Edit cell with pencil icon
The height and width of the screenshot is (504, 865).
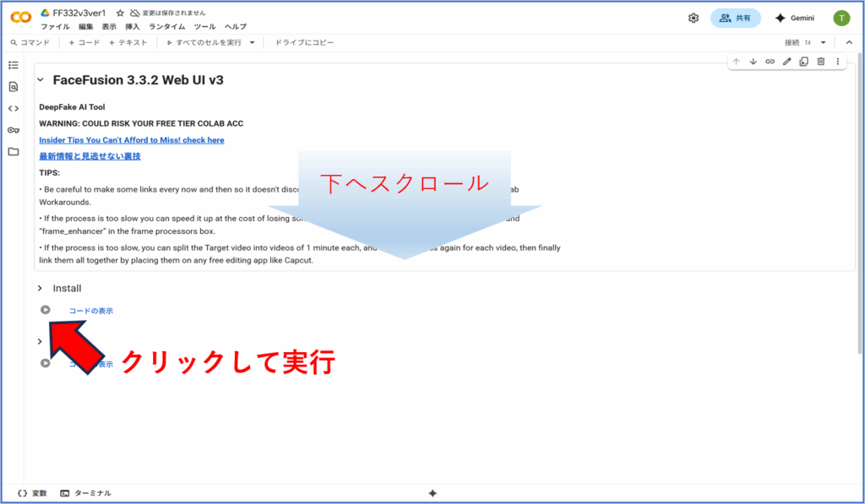click(x=787, y=62)
